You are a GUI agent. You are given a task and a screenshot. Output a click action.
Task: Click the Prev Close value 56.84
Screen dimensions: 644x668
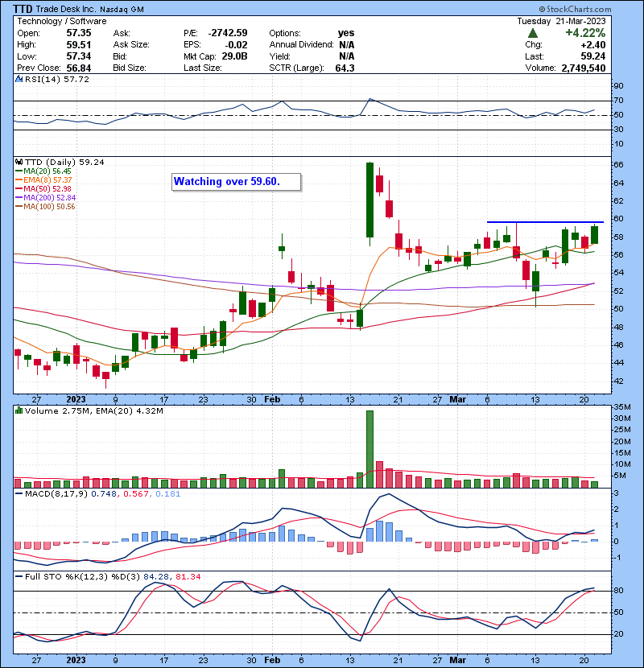coord(79,68)
